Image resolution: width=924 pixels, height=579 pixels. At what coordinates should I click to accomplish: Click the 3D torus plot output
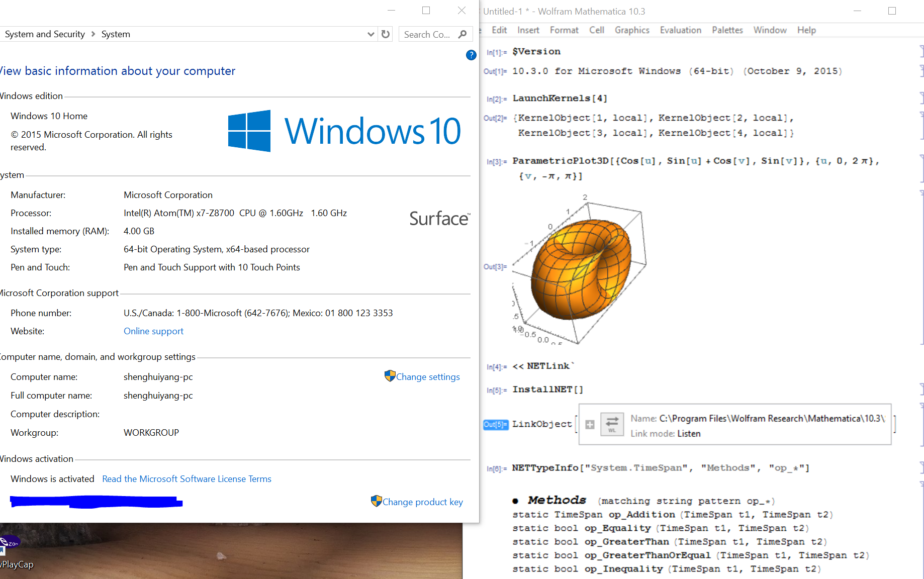click(579, 269)
